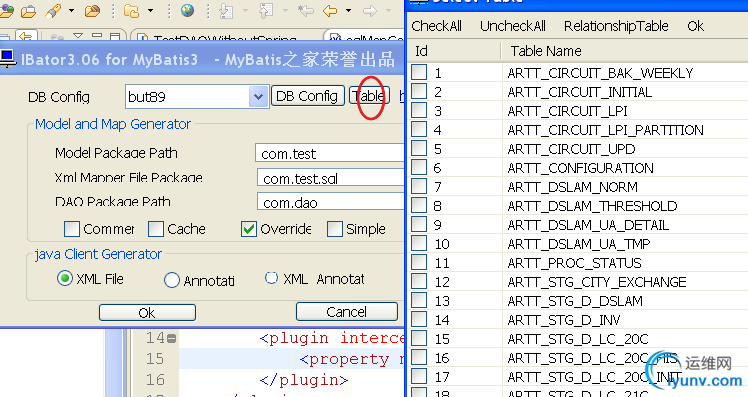Focus the Xml Mapper File Package field
The image size is (748, 397).
(x=331, y=178)
